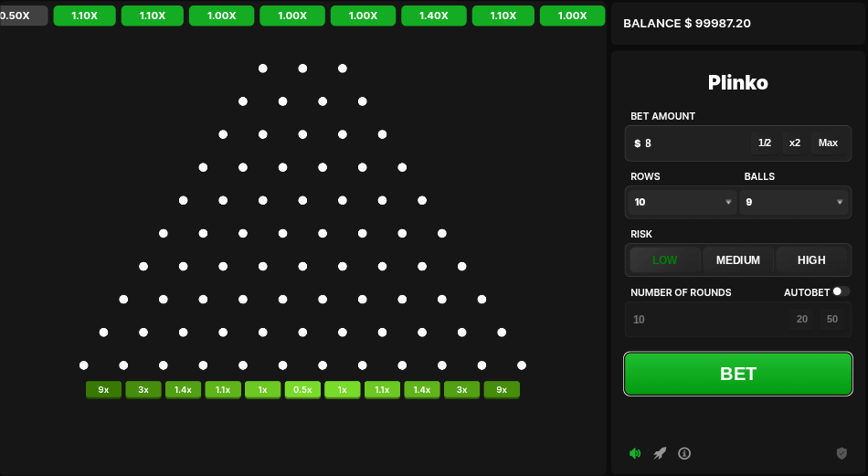This screenshot has height=476, width=868.
Task: Toggle the Autobet switch
Action: pyautogui.click(x=841, y=291)
